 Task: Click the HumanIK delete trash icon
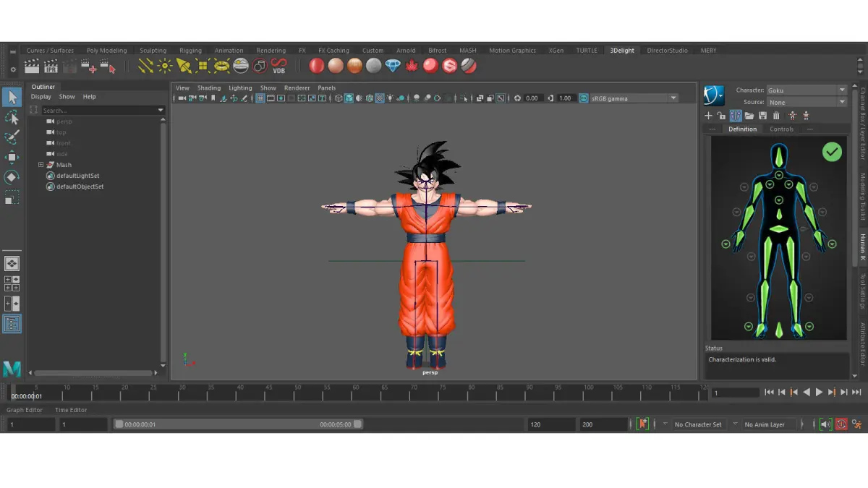pos(776,116)
